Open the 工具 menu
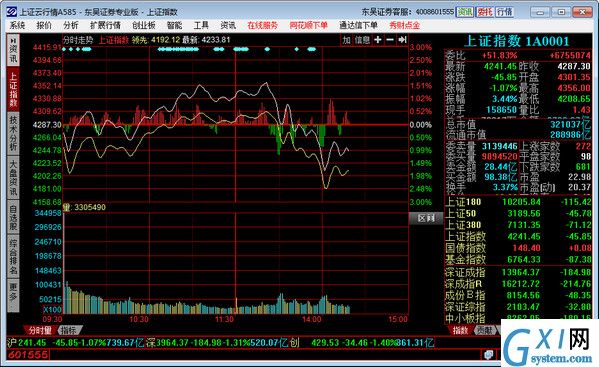The image size is (599, 367). [x=201, y=26]
